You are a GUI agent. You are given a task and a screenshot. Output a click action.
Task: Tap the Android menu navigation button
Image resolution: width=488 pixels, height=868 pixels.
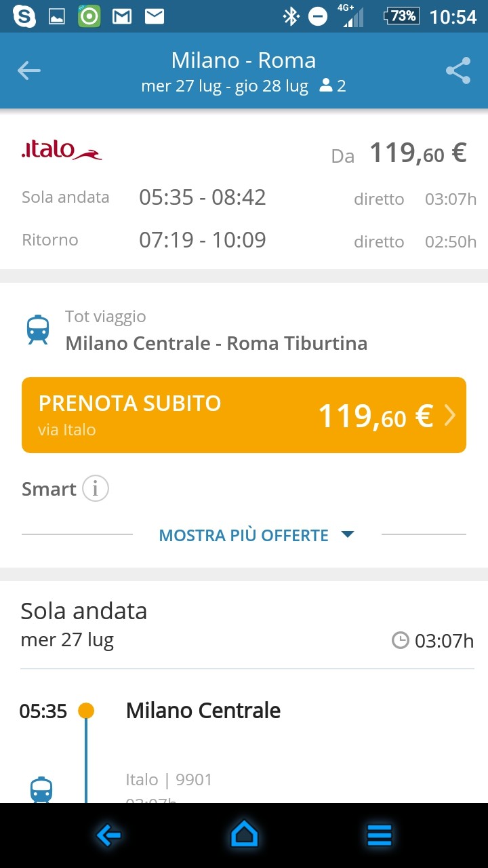380,835
